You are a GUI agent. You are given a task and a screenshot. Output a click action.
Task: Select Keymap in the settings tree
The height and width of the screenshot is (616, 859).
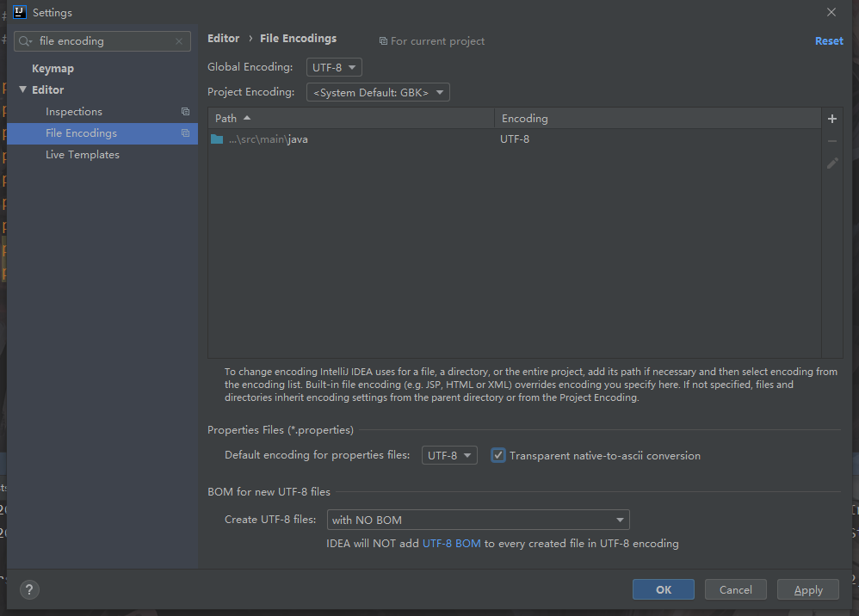pyautogui.click(x=53, y=69)
